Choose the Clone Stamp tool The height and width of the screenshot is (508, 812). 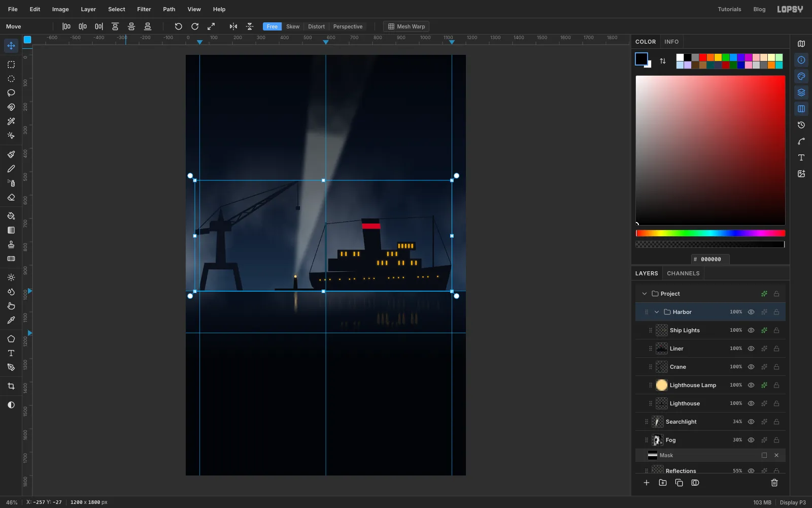(x=11, y=244)
